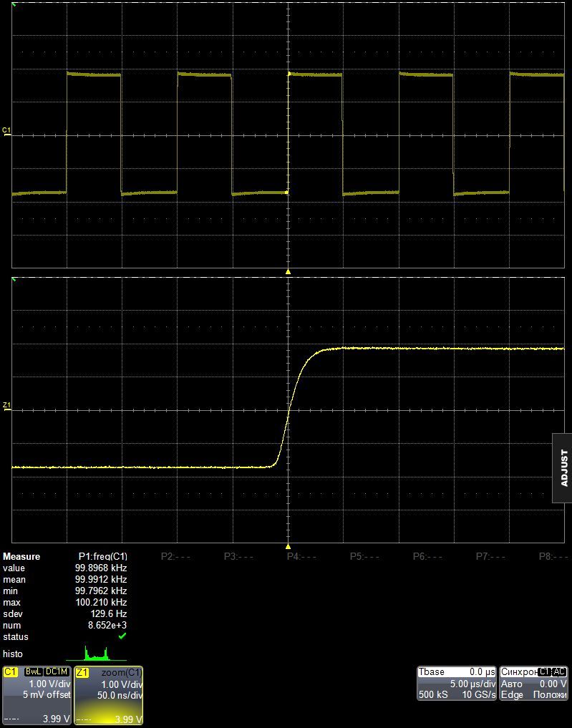572x728 pixels.
Task: Select the empty P6 measurement slot
Action: point(427,556)
